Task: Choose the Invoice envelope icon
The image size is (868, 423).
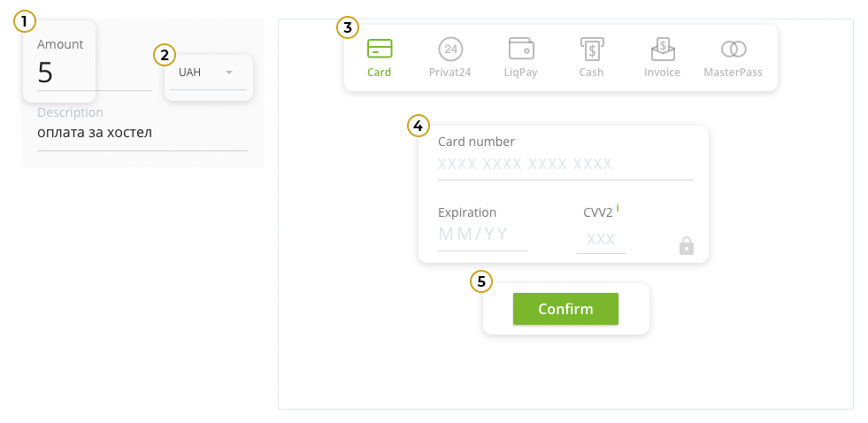Action: pyautogui.click(x=662, y=49)
